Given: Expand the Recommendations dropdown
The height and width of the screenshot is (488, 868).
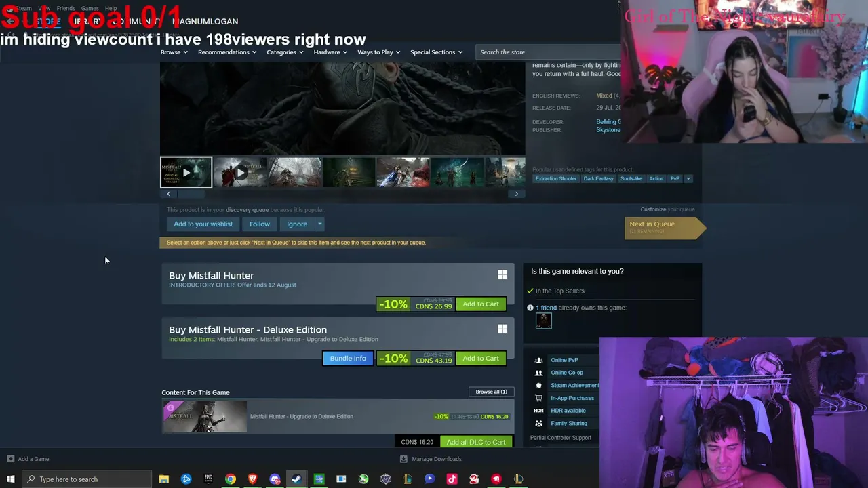Looking at the screenshot, I should [227, 52].
